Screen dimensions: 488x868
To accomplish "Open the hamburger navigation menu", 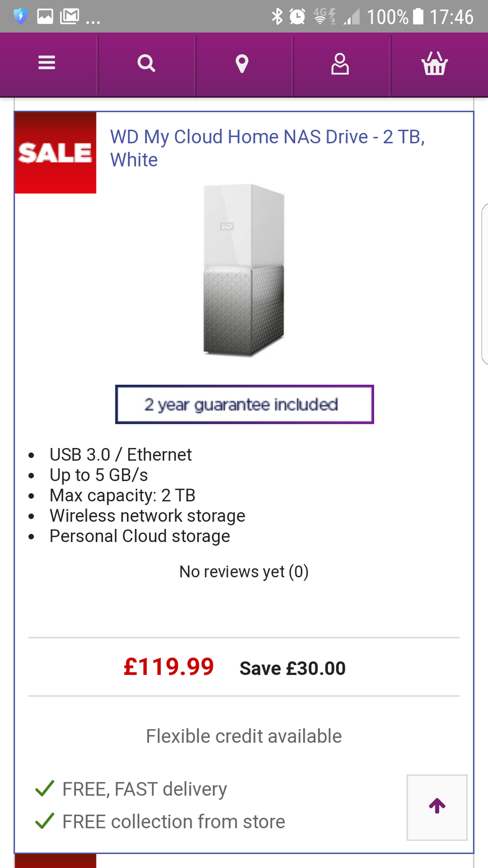I will [x=47, y=63].
